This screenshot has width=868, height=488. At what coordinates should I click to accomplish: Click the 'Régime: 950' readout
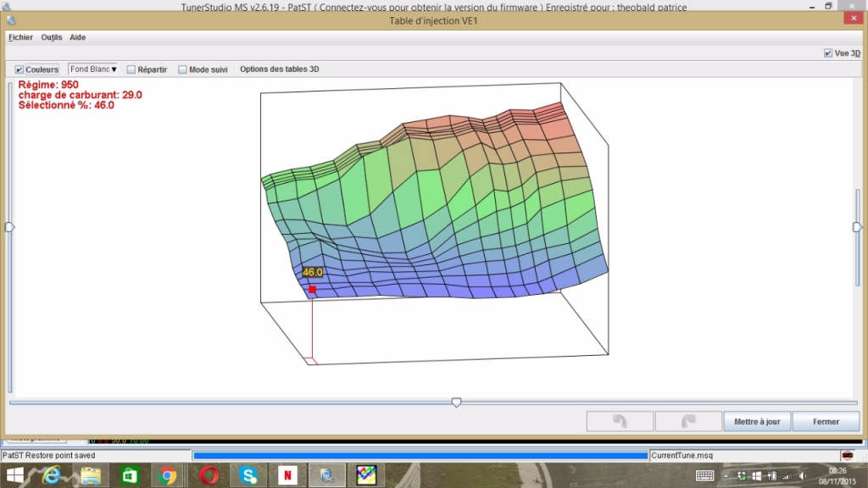click(48, 85)
